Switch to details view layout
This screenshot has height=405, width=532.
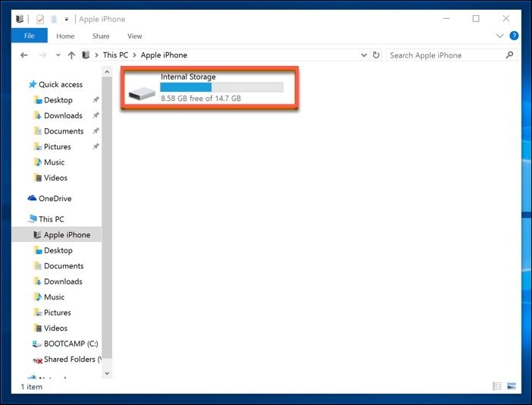497,386
